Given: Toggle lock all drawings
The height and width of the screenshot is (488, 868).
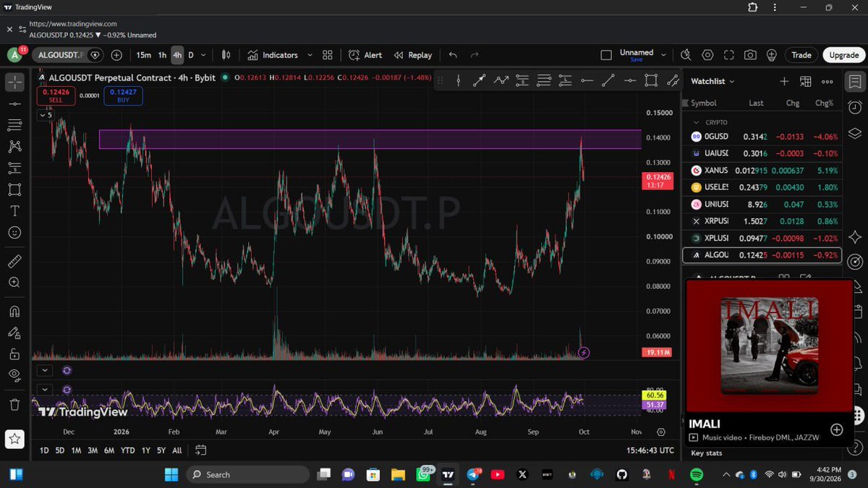Looking at the screenshot, I should tap(14, 354).
